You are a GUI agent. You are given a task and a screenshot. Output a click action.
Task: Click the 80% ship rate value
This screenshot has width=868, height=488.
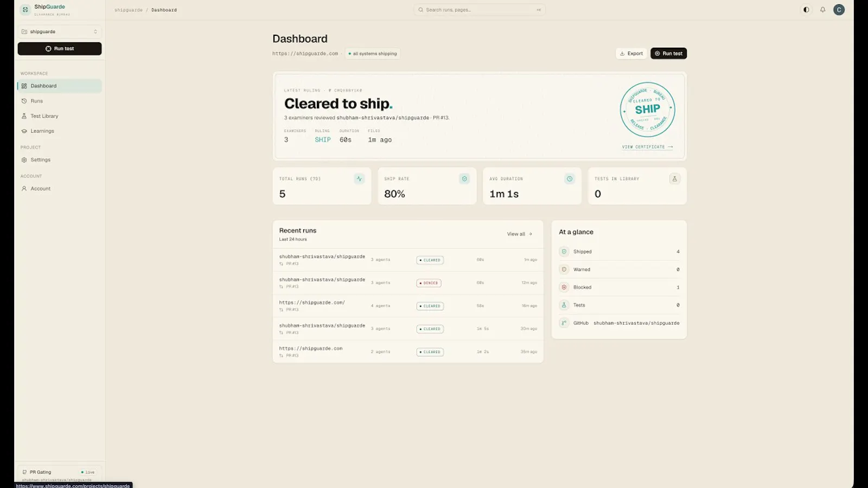pyautogui.click(x=394, y=194)
